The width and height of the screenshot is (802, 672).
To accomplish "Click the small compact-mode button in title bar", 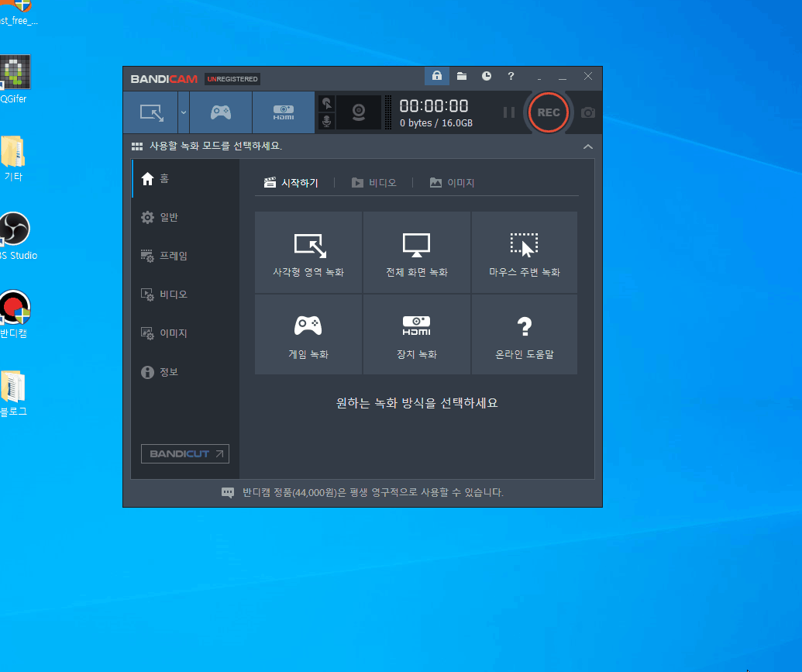I will [539, 78].
